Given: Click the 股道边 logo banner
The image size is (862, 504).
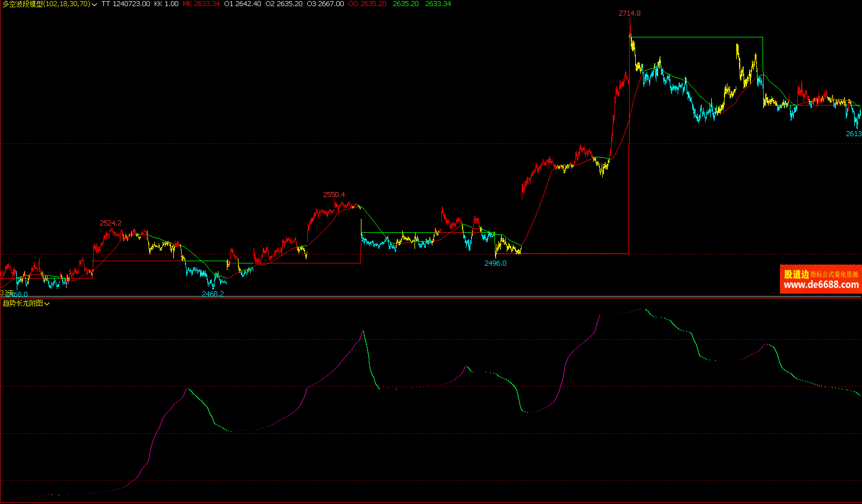Looking at the screenshot, I should tap(796, 274).
